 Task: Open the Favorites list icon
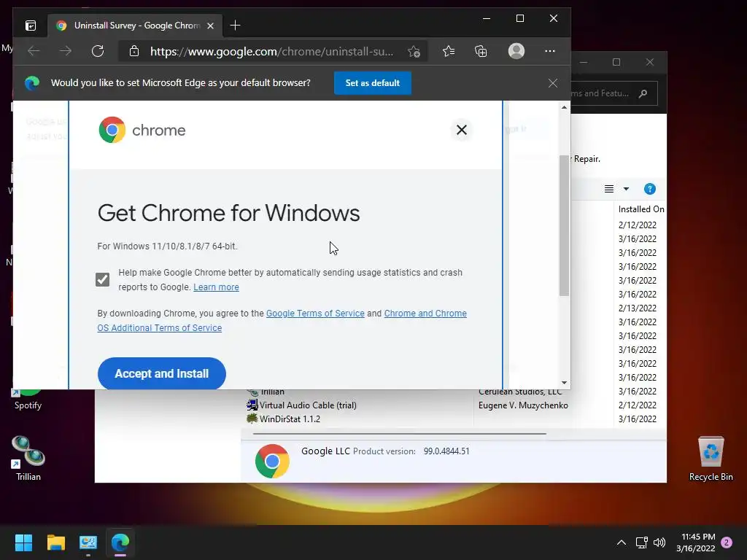[x=449, y=51]
